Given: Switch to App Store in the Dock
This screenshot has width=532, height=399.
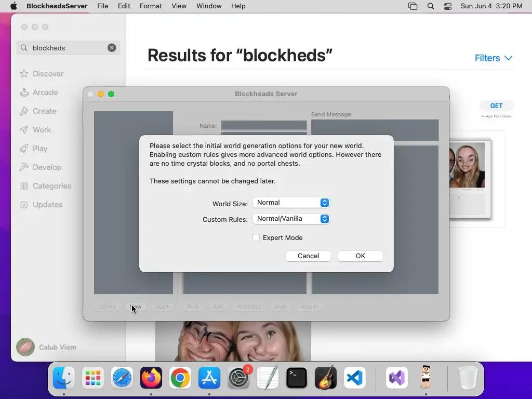Looking at the screenshot, I should click(x=209, y=378).
